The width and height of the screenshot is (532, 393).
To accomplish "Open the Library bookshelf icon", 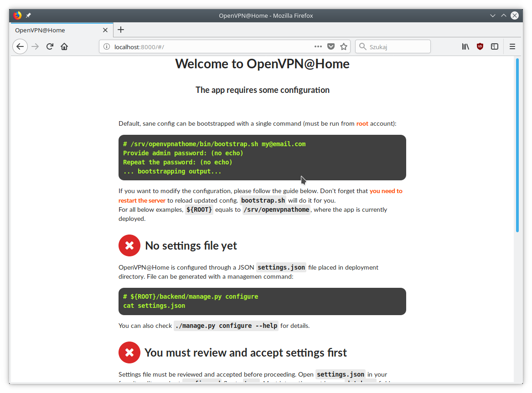I will [465, 46].
